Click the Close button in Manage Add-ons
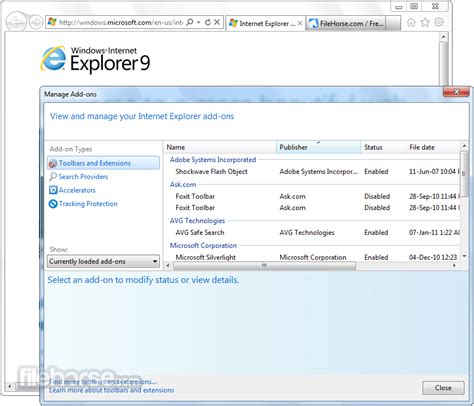474x406 pixels. 443,388
